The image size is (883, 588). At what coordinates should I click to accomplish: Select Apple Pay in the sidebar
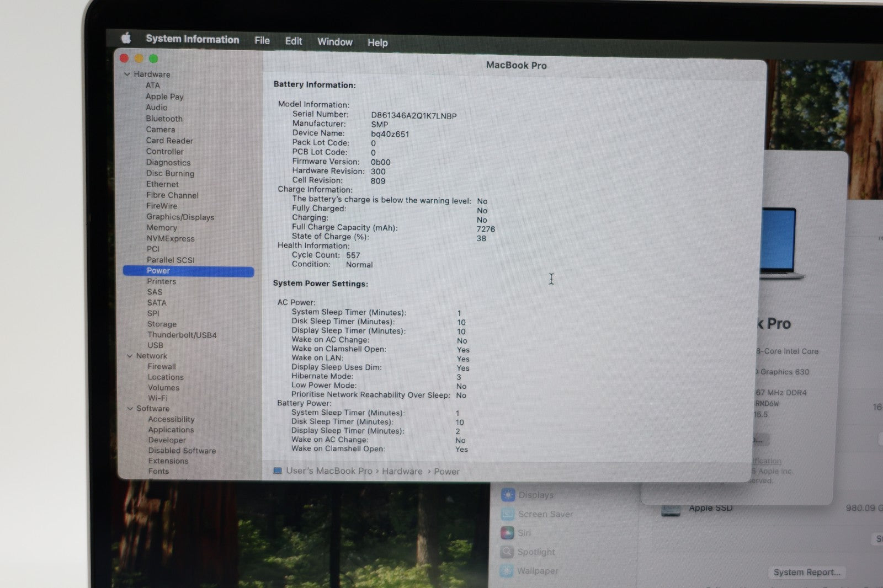pos(164,97)
